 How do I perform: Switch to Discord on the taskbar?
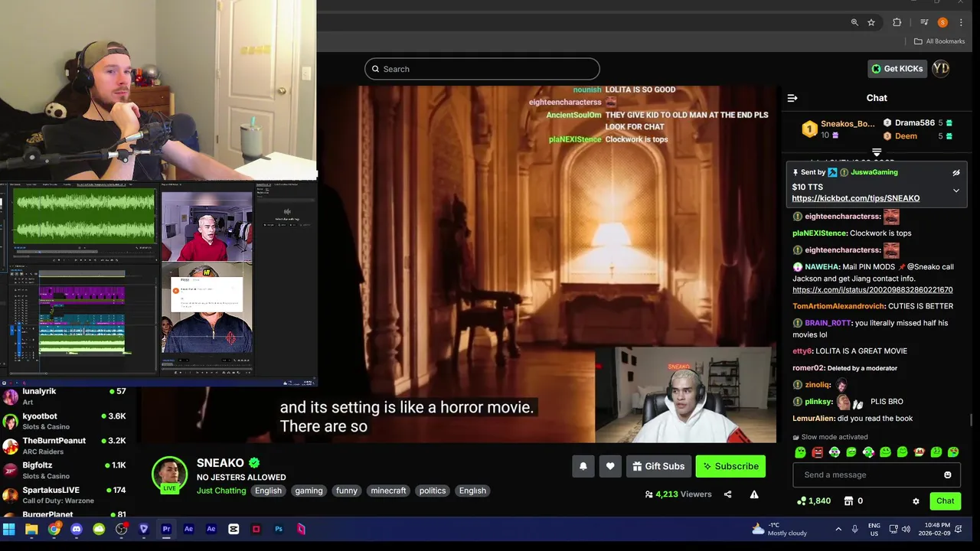(x=77, y=529)
